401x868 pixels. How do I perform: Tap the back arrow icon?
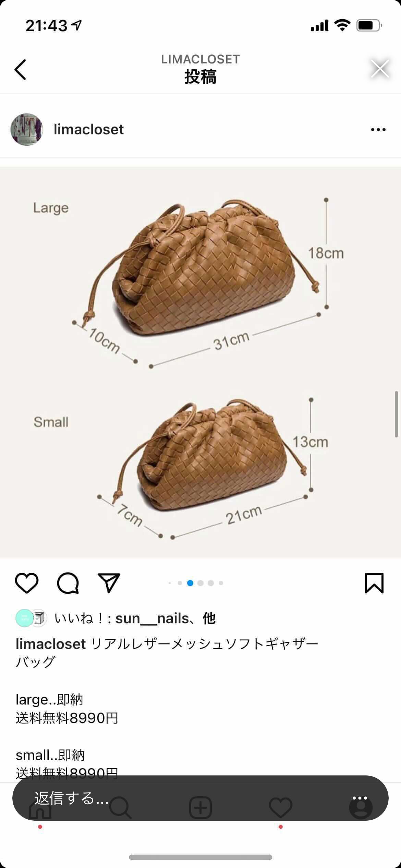(20, 70)
